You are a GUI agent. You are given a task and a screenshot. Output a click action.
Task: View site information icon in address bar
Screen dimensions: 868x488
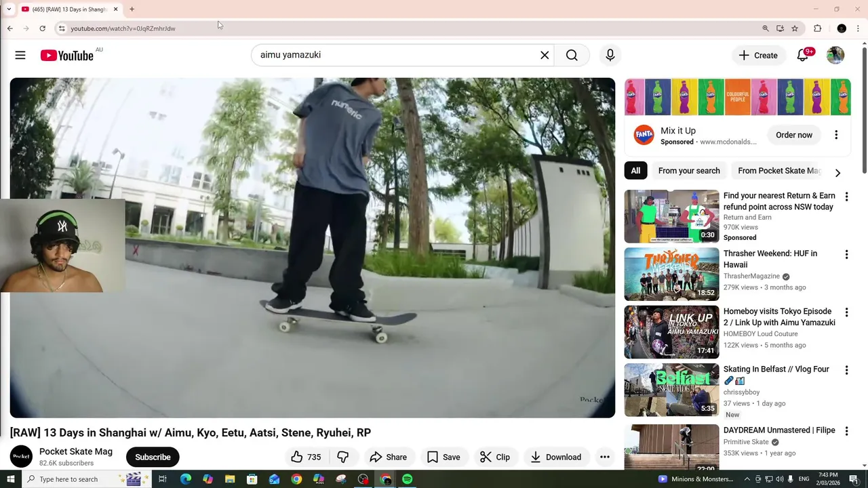coord(62,28)
